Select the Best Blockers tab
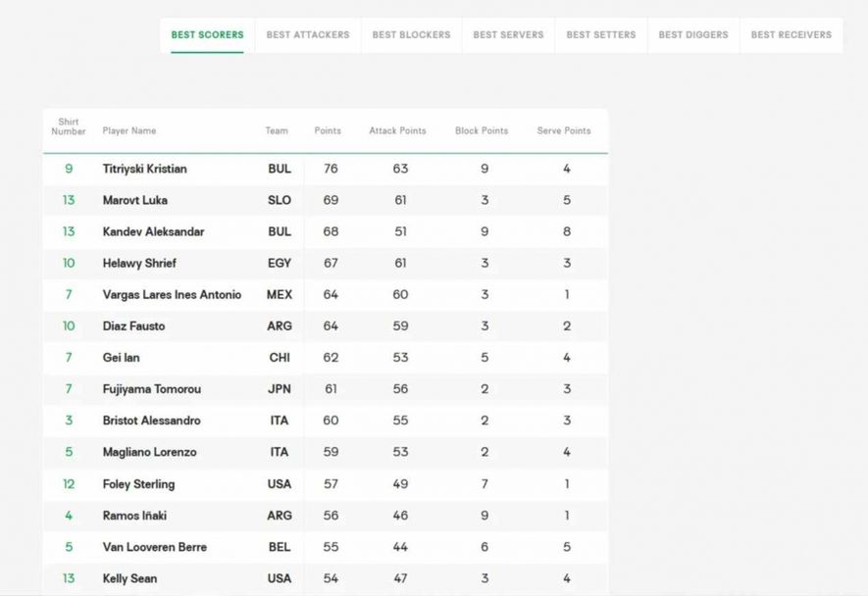868x596 pixels. pyautogui.click(x=411, y=35)
